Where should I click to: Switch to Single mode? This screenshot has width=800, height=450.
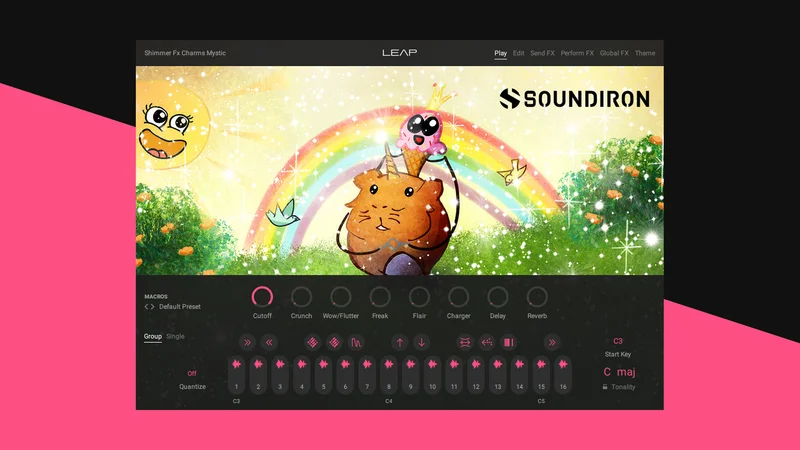tap(175, 336)
